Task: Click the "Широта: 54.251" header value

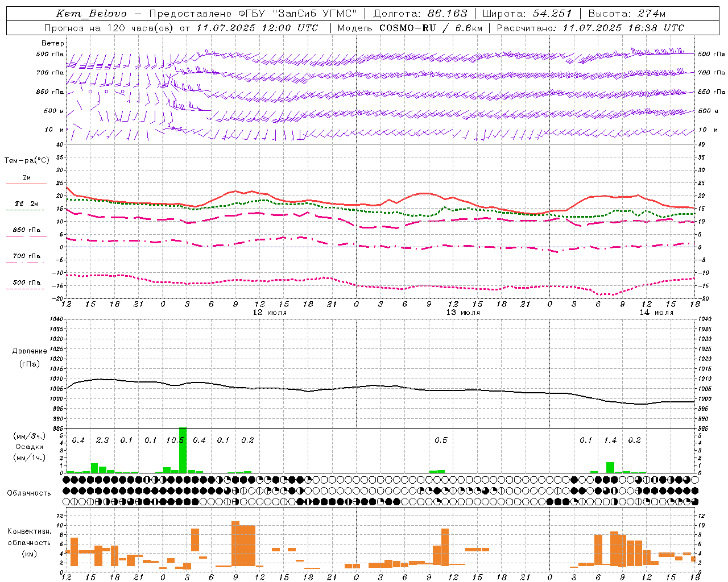Action: point(527,14)
